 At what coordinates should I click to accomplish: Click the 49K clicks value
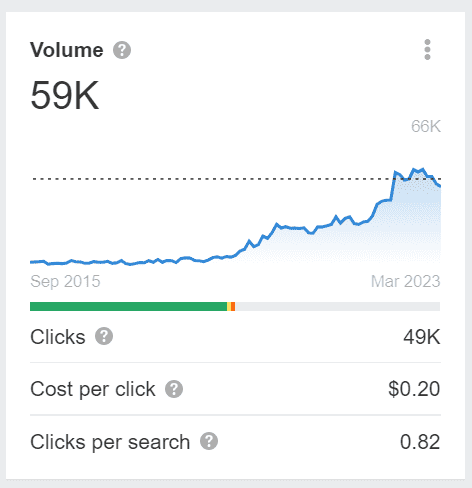click(x=422, y=337)
